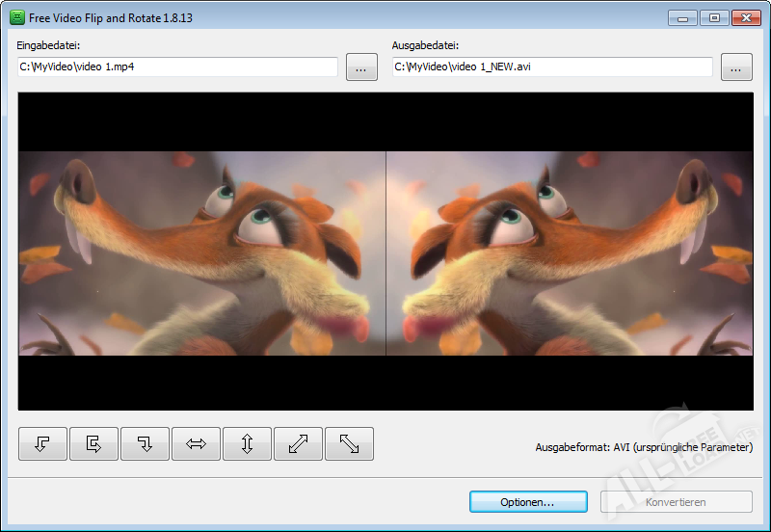
Task: Click in the Ausgabedatei path field
Action: pos(552,67)
